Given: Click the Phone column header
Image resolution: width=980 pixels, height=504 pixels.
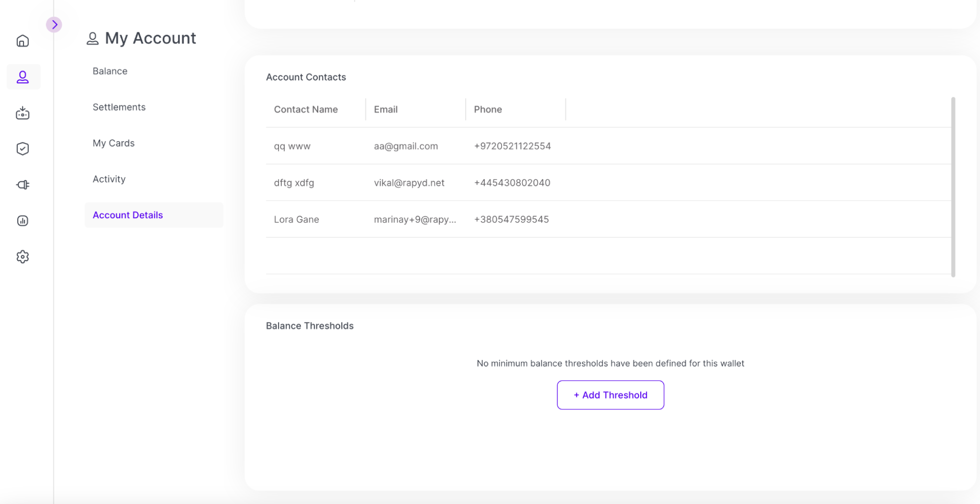Looking at the screenshot, I should tap(487, 109).
